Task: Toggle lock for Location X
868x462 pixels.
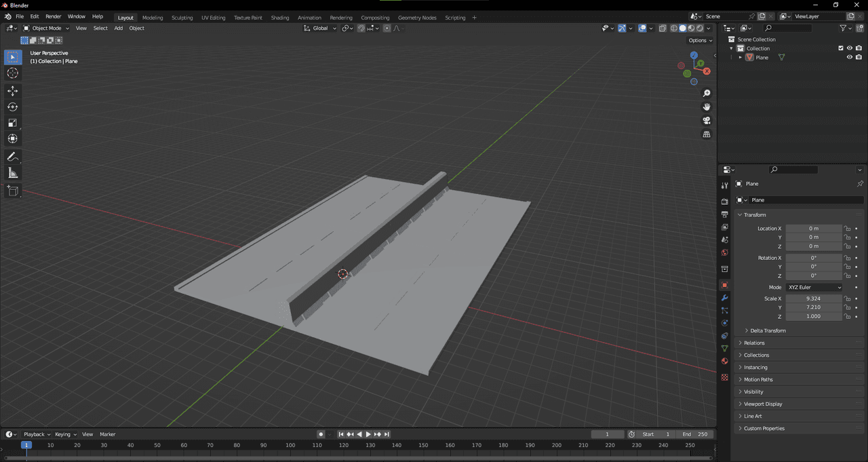Action: 847,229
